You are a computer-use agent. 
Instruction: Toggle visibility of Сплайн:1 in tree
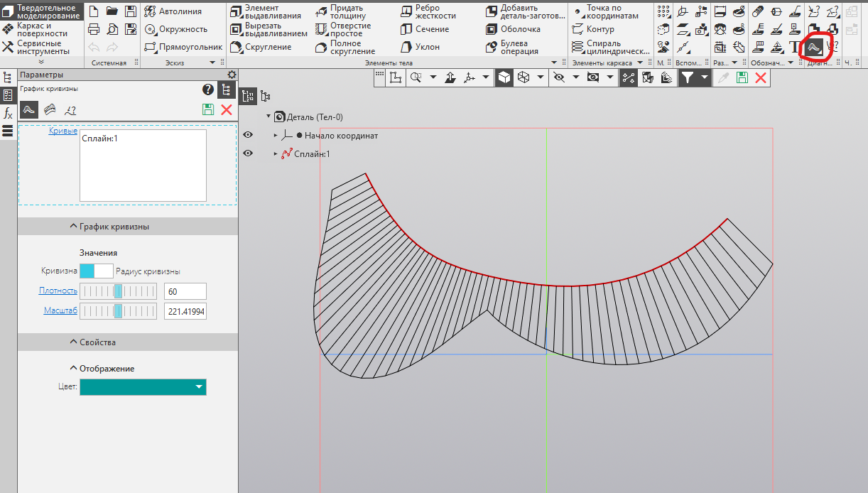pos(248,153)
